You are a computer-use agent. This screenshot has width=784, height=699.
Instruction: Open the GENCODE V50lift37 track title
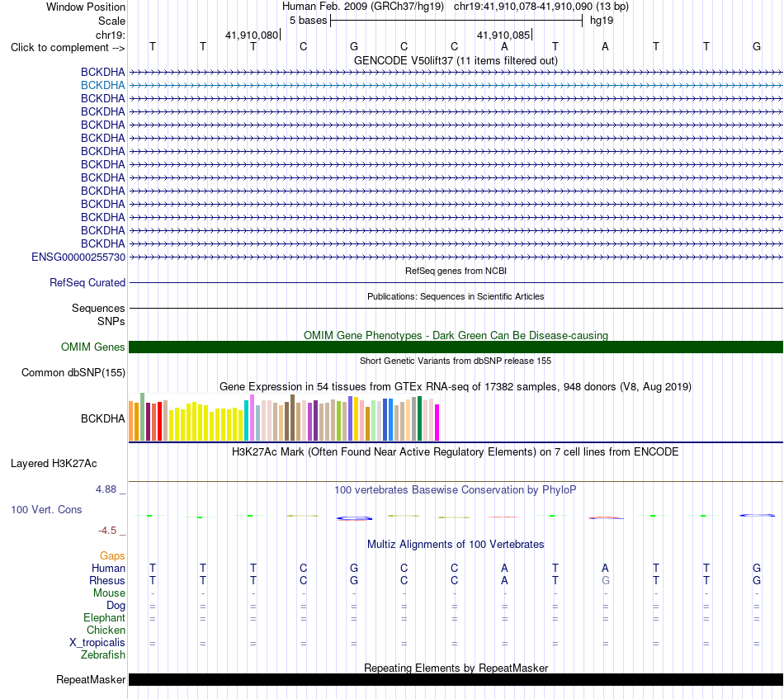click(x=456, y=60)
